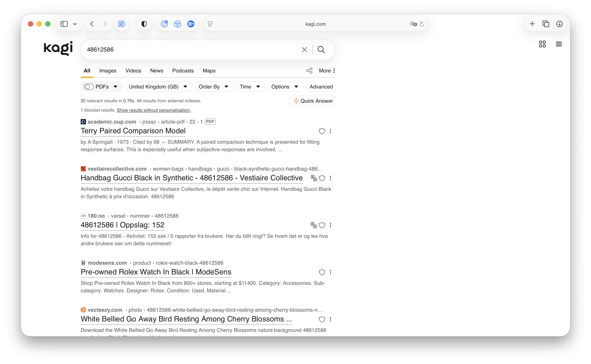Open the hamburger menu icon
Image resolution: width=591 pixels, height=364 pixels.
pyautogui.click(x=559, y=44)
